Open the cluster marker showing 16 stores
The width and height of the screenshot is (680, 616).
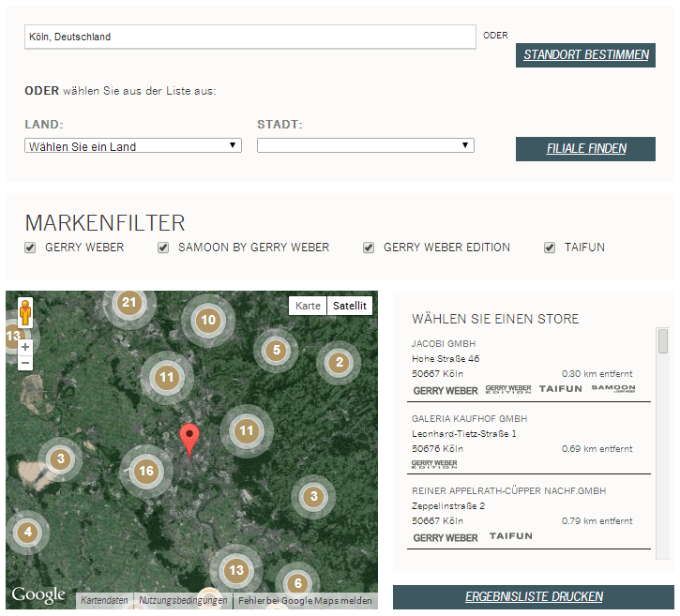tap(146, 472)
